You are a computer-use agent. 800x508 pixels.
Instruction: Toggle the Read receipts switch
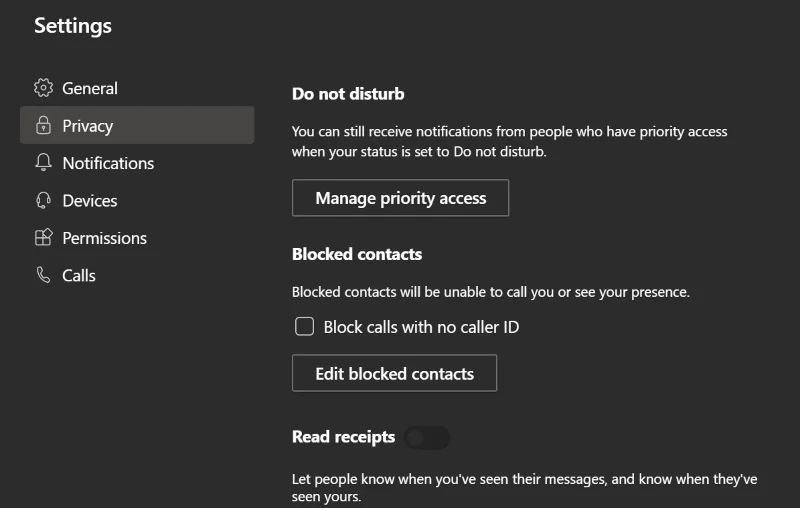coord(427,438)
